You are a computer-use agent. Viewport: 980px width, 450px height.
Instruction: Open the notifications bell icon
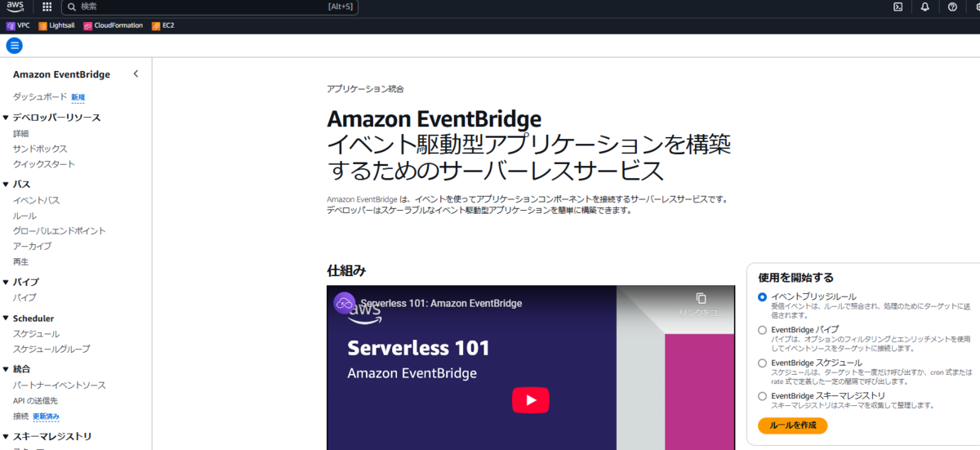point(925,7)
